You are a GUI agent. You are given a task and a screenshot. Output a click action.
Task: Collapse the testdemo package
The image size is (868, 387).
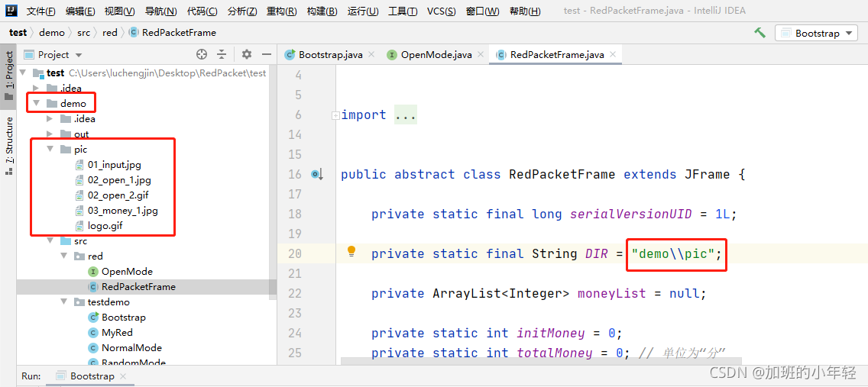point(63,302)
